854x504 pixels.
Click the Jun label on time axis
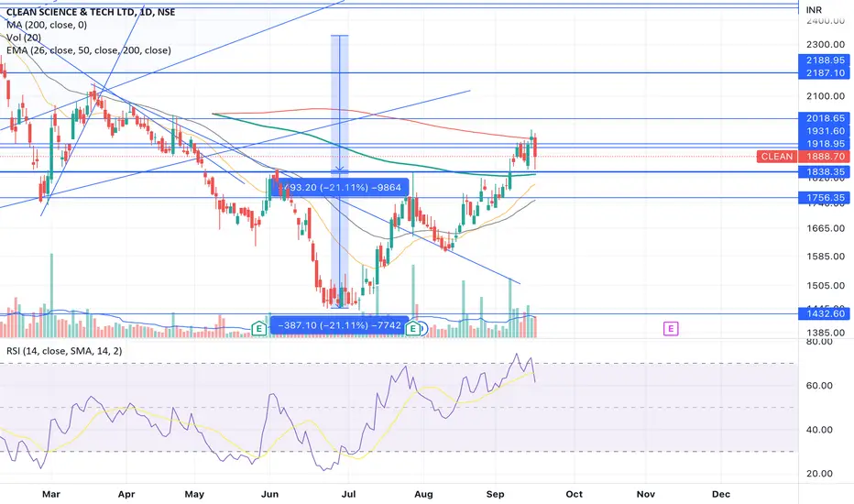(269, 494)
